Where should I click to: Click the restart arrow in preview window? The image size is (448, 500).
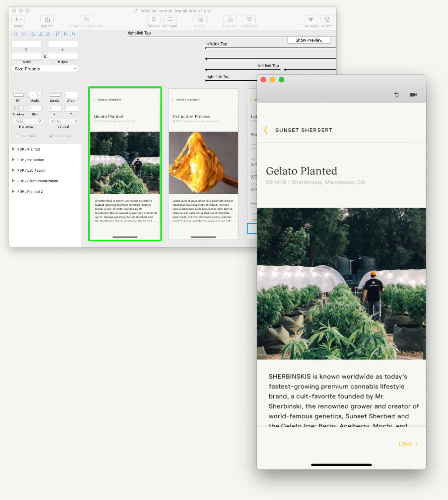pyautogui.click(x=396, y=95)
